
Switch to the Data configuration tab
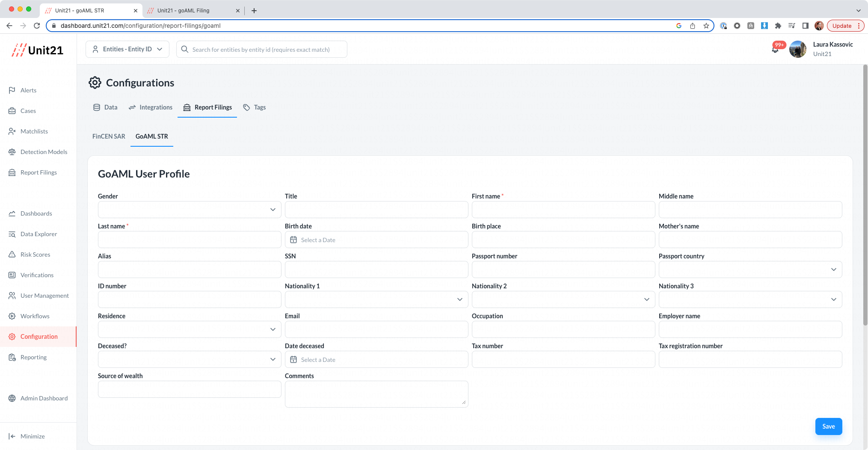click(x=105, y=107)
